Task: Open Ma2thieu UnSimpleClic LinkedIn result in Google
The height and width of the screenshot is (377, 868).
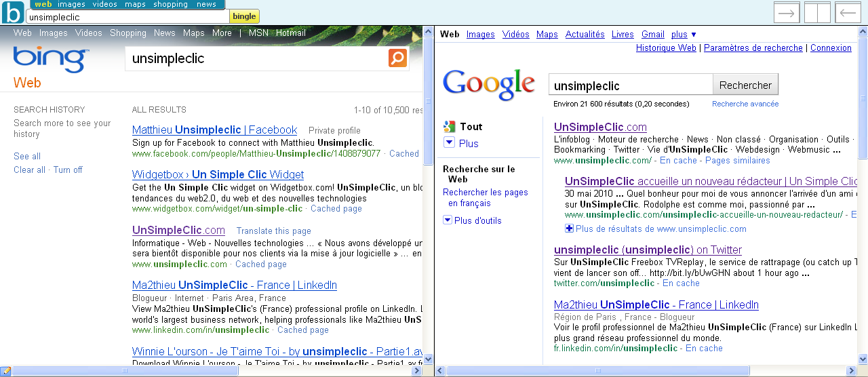Action: tap(656, 304)
